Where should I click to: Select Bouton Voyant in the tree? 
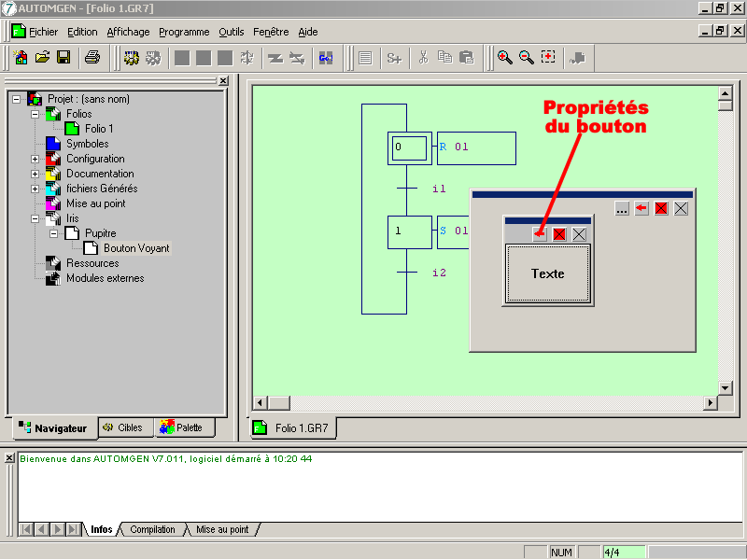click(x=136, y=248)
